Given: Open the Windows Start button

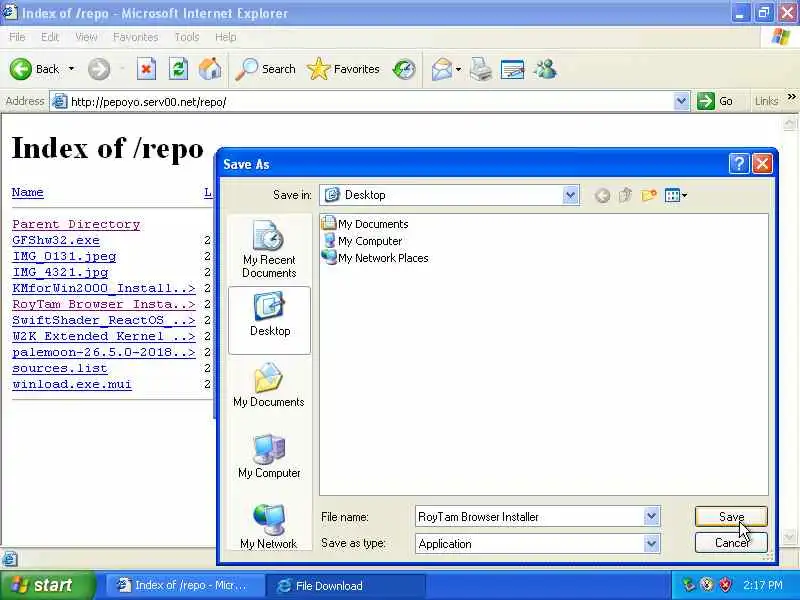Looking at the screenshot, I should coord(47,585).
